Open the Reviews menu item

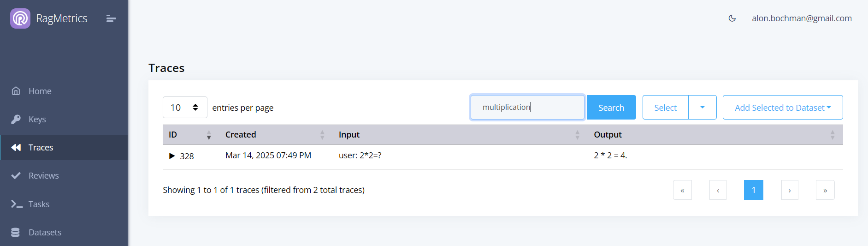[43, 175]
